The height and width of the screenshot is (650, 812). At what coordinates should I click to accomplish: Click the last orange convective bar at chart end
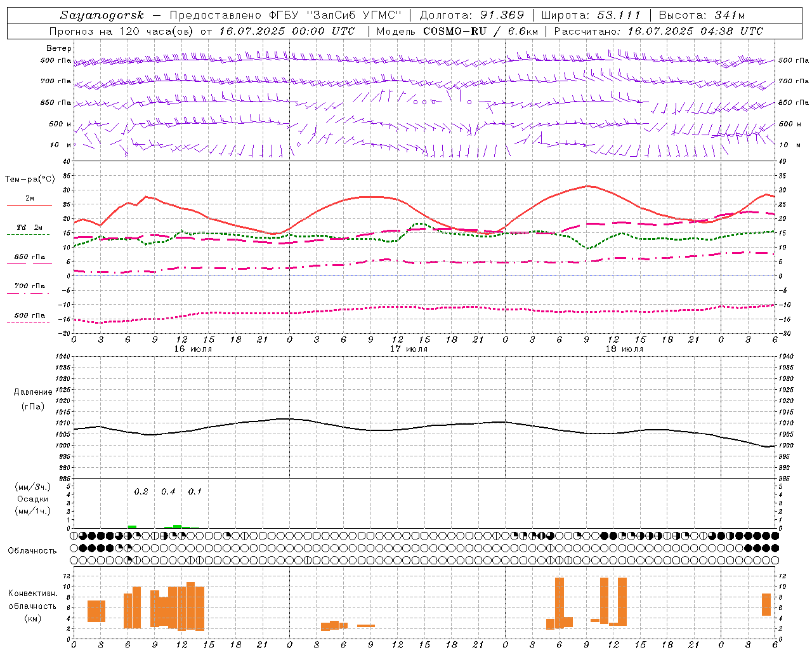coord(766,604)
